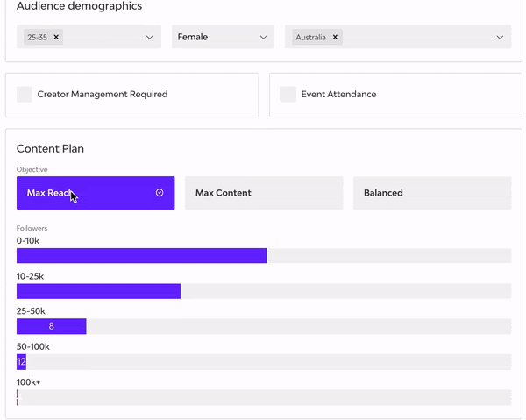Remove the 25-35 age tag
The width and height of the screenshot is (526, 420).
coord(57,38)
